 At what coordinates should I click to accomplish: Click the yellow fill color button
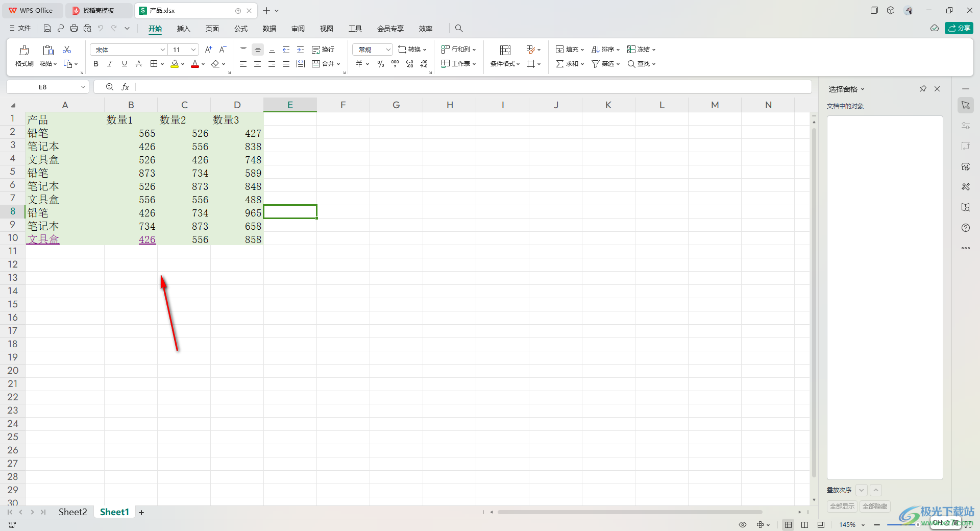point(175,64)
